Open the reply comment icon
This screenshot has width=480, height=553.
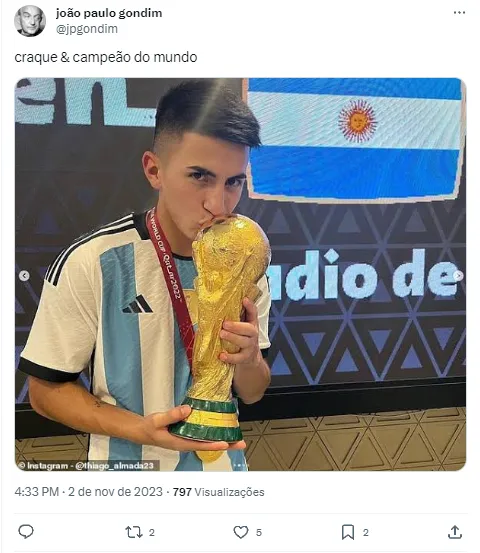coord(26,532)
